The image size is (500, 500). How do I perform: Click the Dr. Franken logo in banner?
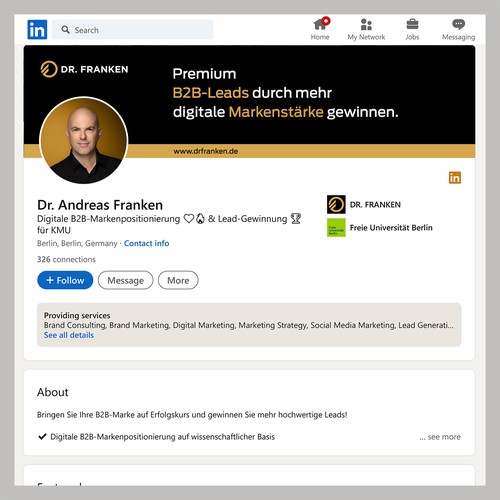84,69
